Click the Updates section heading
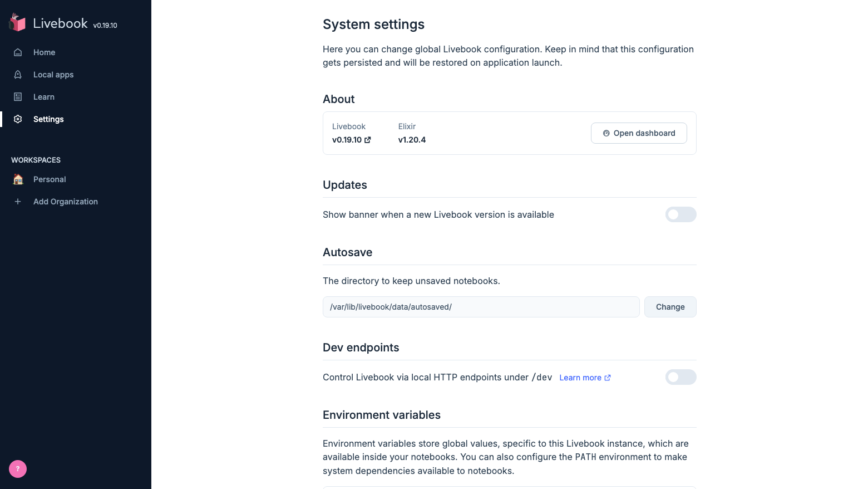 coord(345,185)
